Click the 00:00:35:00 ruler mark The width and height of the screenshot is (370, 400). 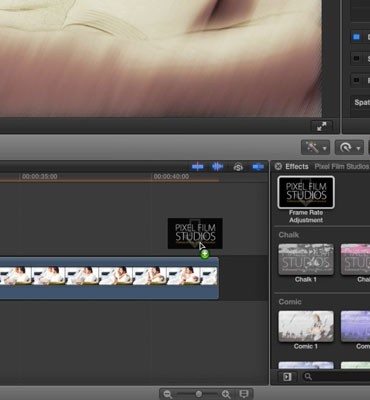pyautogui.click(x=40, y=176)
